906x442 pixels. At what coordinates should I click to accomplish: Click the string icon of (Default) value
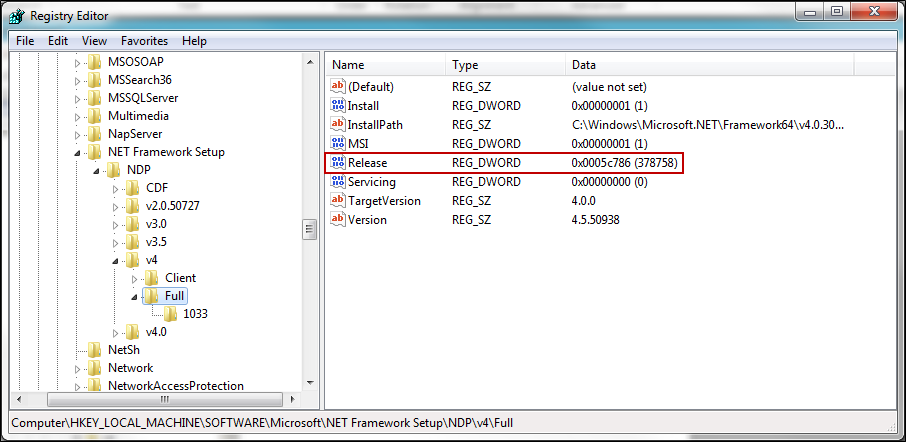pyautogui.click(x=337, y=87)
